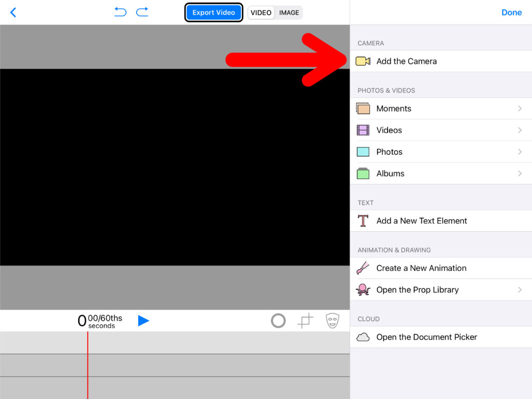Expand the Videos row chevron
This screenshot has height=399, width=532.
coord(520,130)
